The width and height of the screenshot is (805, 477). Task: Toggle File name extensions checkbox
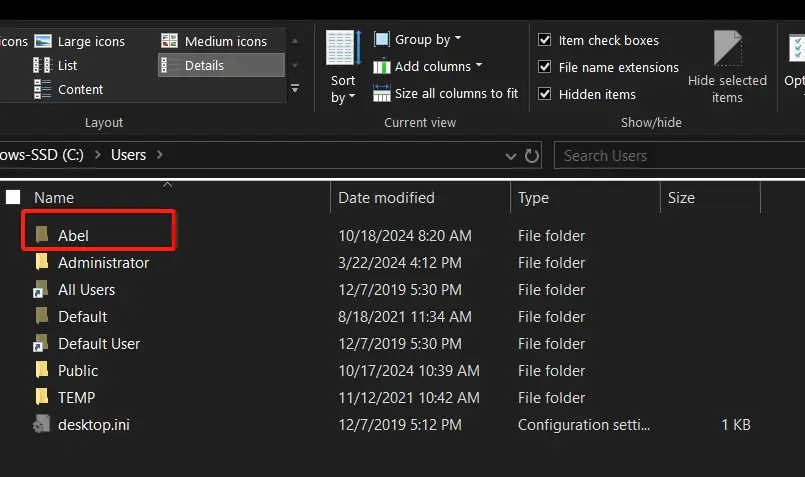click(x=545, y=67)
